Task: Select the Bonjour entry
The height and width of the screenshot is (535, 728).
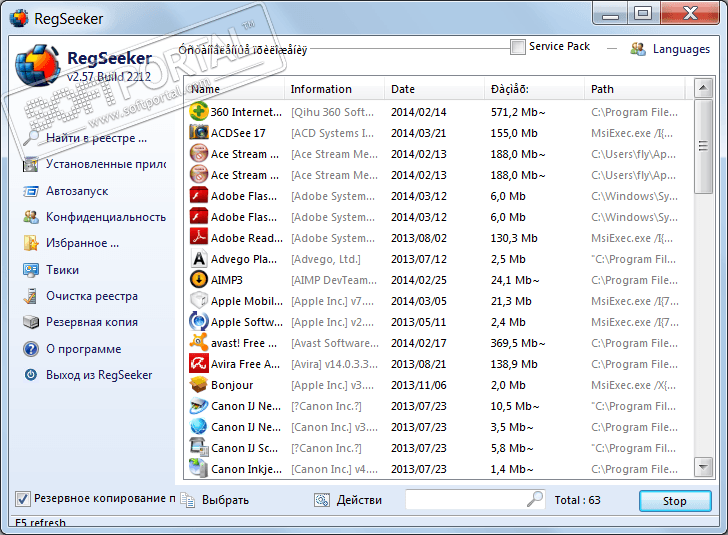Action: point(232,385)
